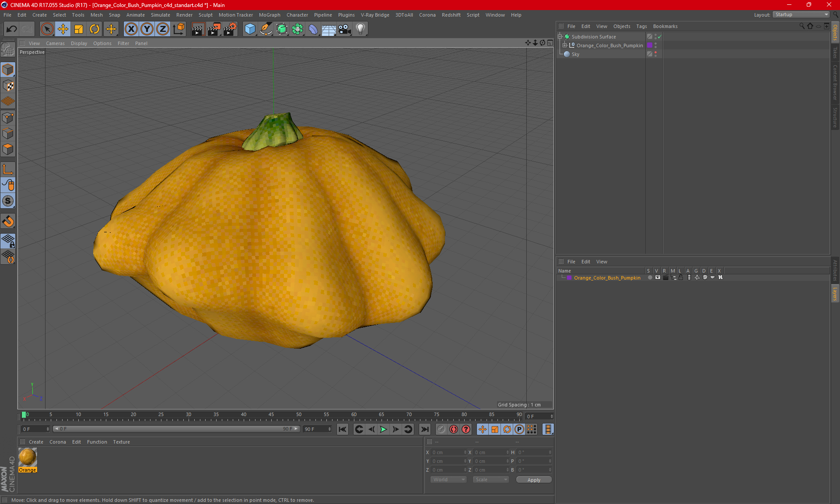The image size is (840, 504).
Task: Add a Floor environment object icon
Action: pos(329,29)
